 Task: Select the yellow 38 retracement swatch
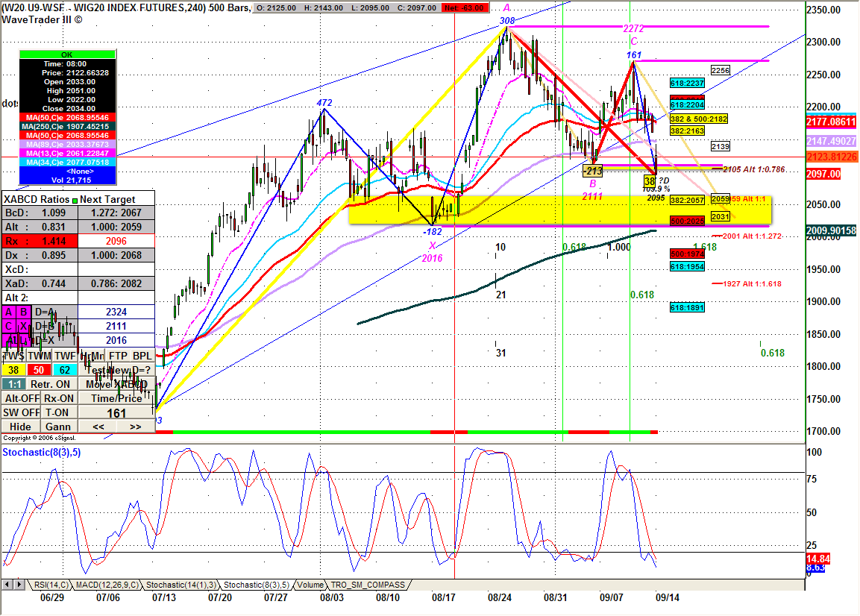pos(13,370)
